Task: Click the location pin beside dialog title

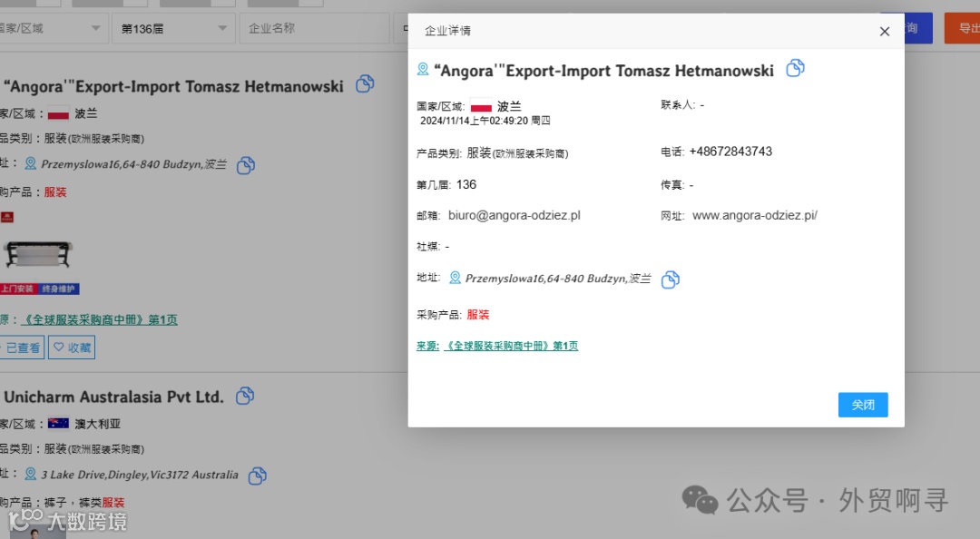Action: 423,69
